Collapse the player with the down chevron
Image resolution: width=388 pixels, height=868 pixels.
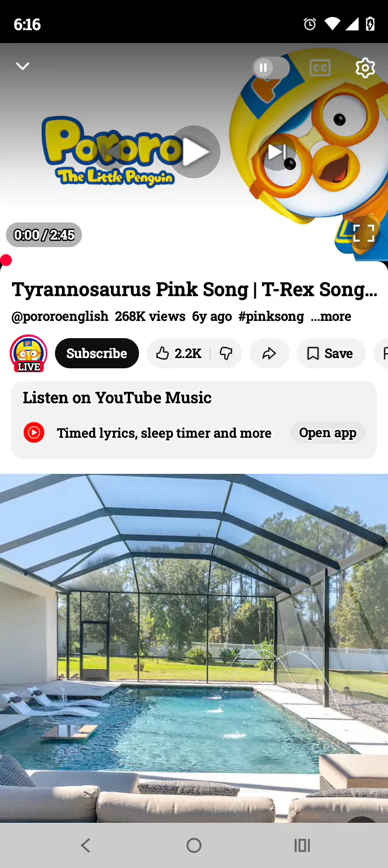[23, 66]
